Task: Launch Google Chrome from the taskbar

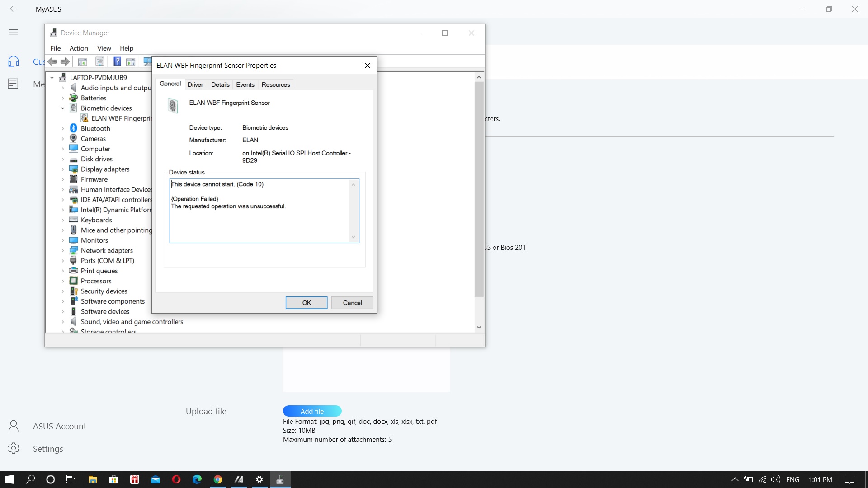Action: (x=218, y=479)
